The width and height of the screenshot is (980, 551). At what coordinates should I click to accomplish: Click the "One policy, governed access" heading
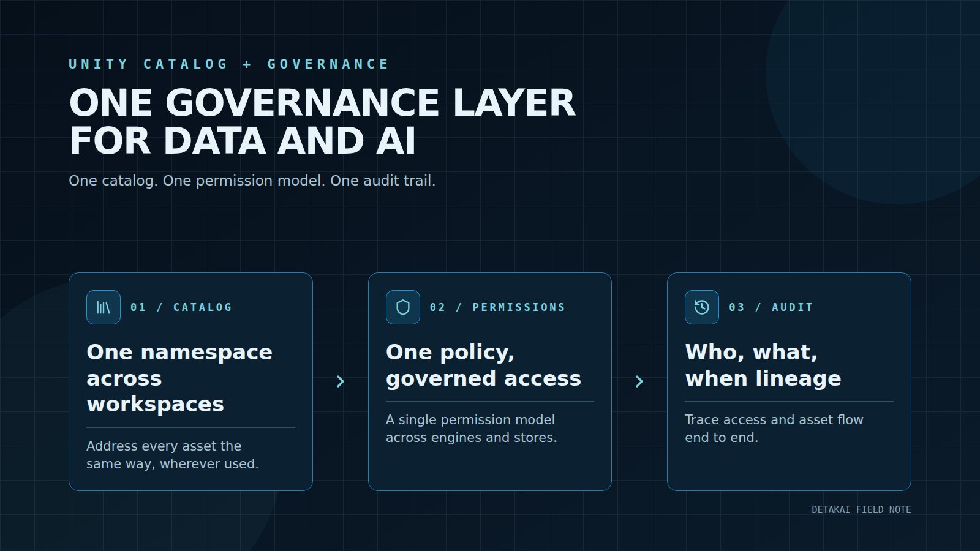[x=483, y=365]
